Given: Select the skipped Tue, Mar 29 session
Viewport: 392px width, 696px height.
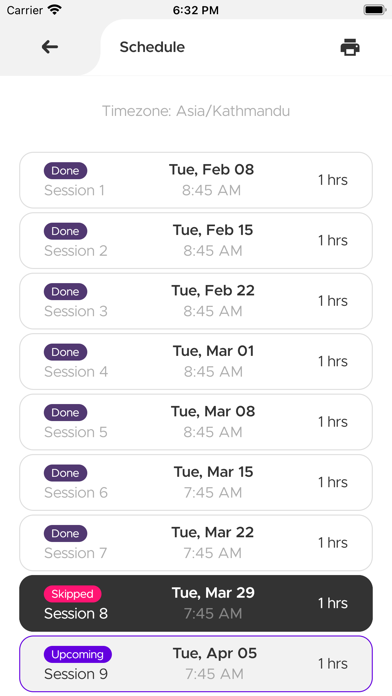Looking at the screenshot, I should tap(196, 603).
